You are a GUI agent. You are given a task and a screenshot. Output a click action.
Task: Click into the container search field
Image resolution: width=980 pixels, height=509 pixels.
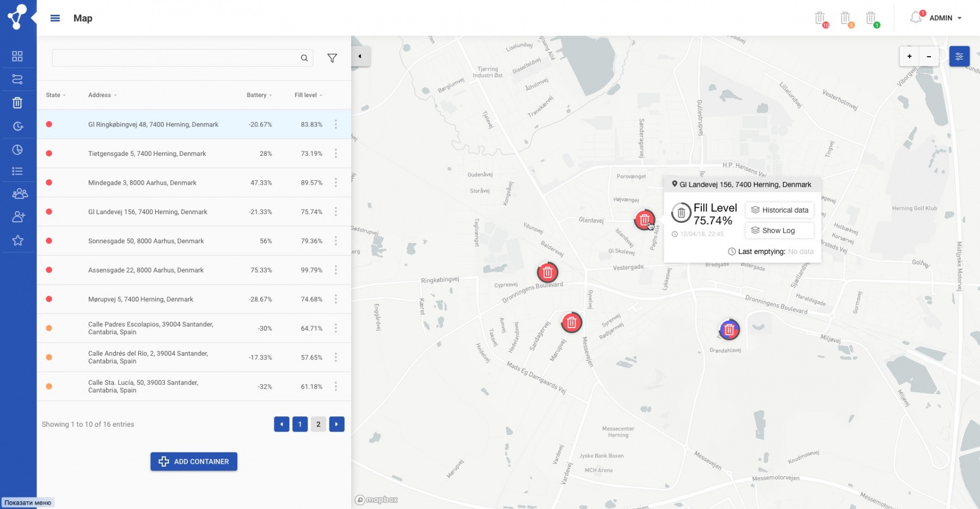174,58
